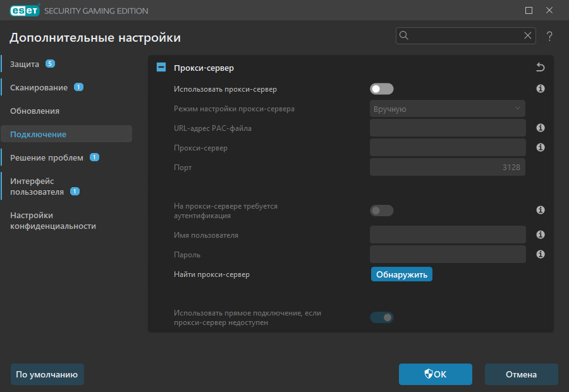569x392 pixels.
Task: Show info for 'Использовать прокси-сервер'
Action: coord(541,89)
